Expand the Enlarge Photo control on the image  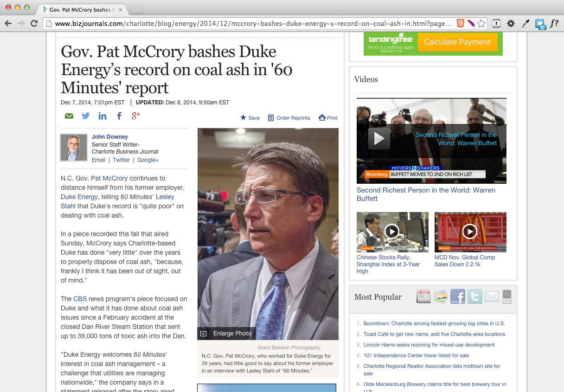pyautogui.click(x=226, y=333)
